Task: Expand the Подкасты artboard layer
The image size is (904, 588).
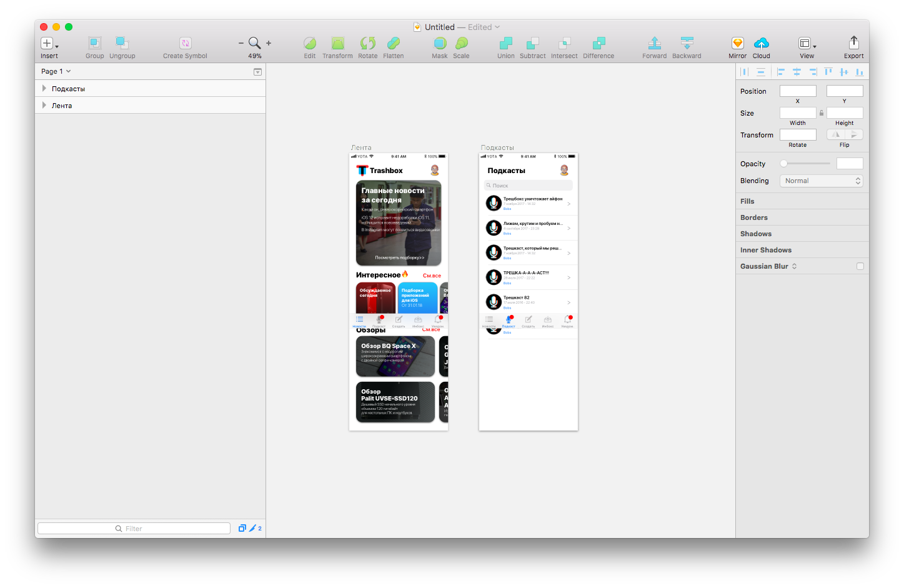Action: 44,88
